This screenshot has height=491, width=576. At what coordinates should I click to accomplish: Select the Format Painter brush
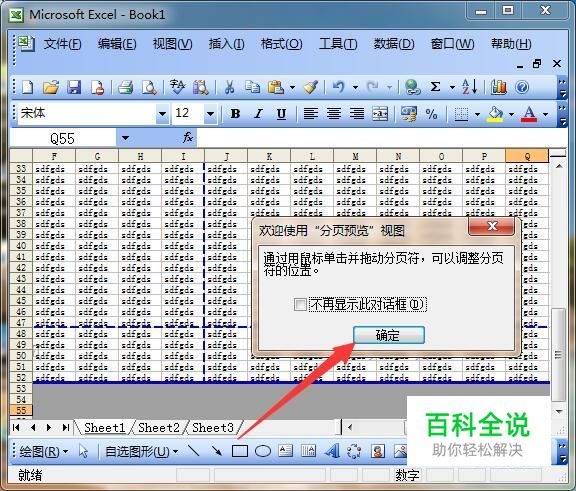pos(311,87)
